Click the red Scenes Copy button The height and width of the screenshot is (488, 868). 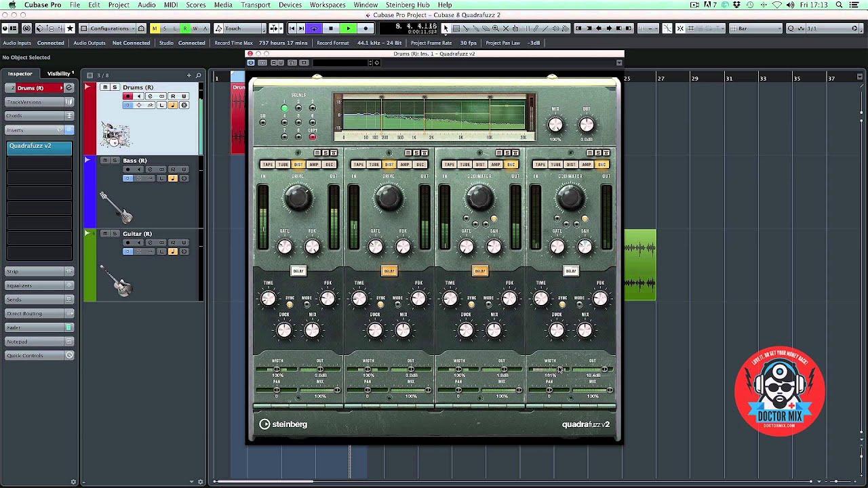(x=313, y=137)
